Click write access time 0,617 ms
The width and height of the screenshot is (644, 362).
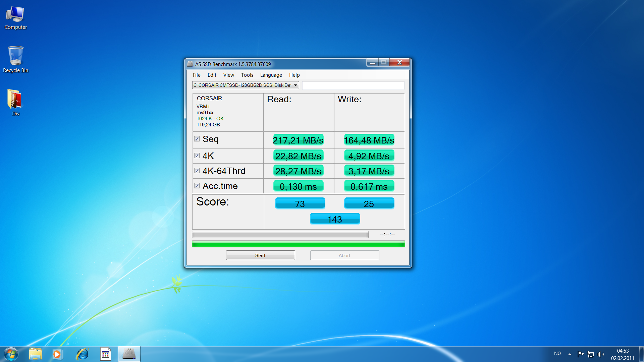pyautogui.click(x=369, y=186)
